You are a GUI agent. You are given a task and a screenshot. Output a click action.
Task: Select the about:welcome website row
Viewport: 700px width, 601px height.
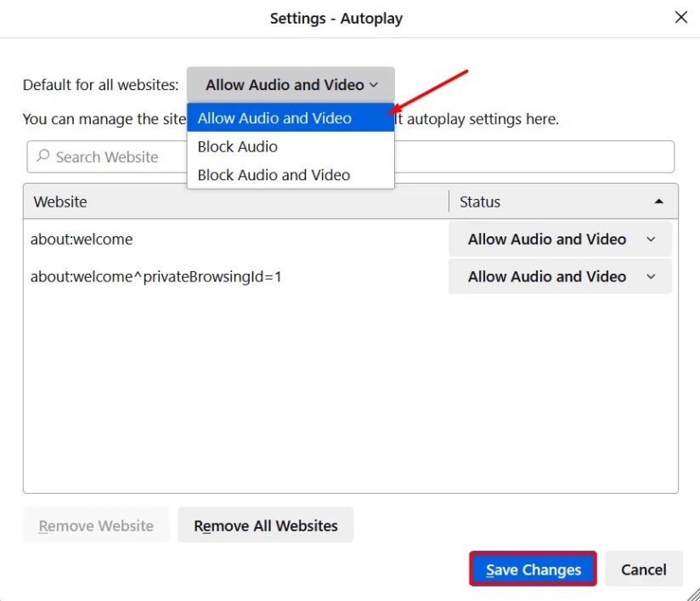click(x=82, y=240)
